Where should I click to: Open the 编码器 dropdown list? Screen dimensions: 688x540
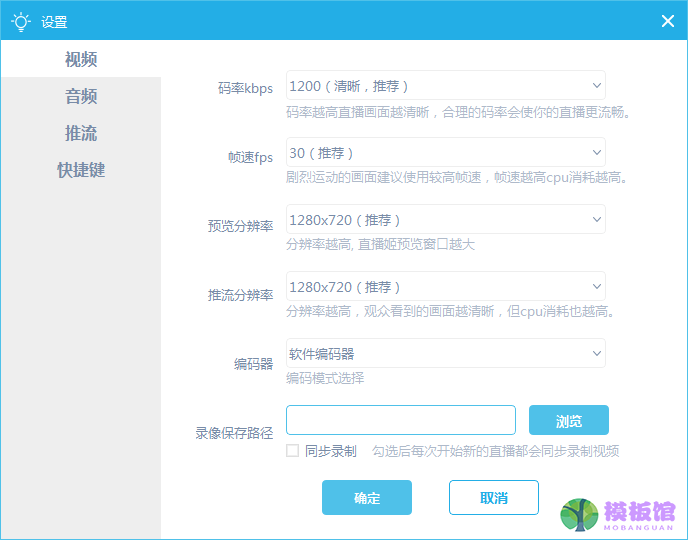click(446, 353)
